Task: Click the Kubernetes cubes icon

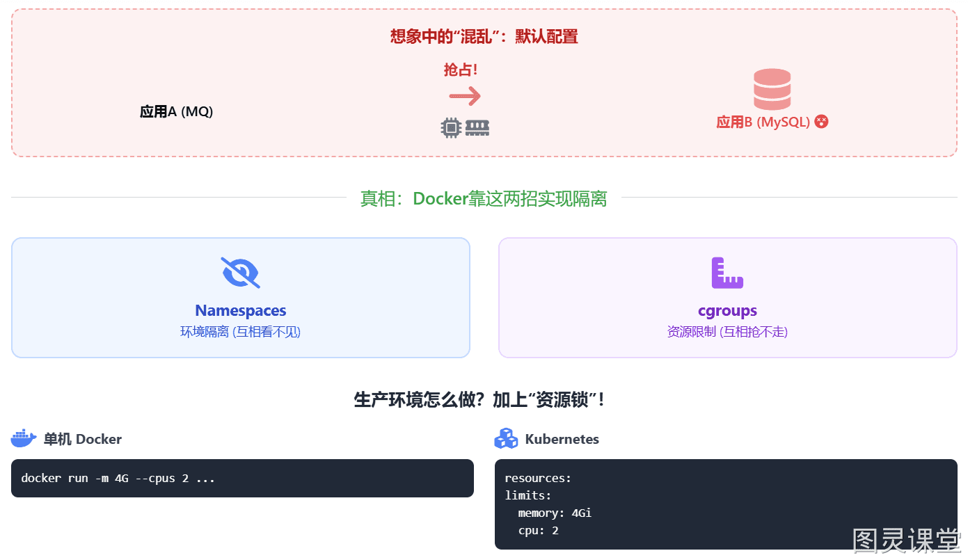Action: click(x=506, y=438)
